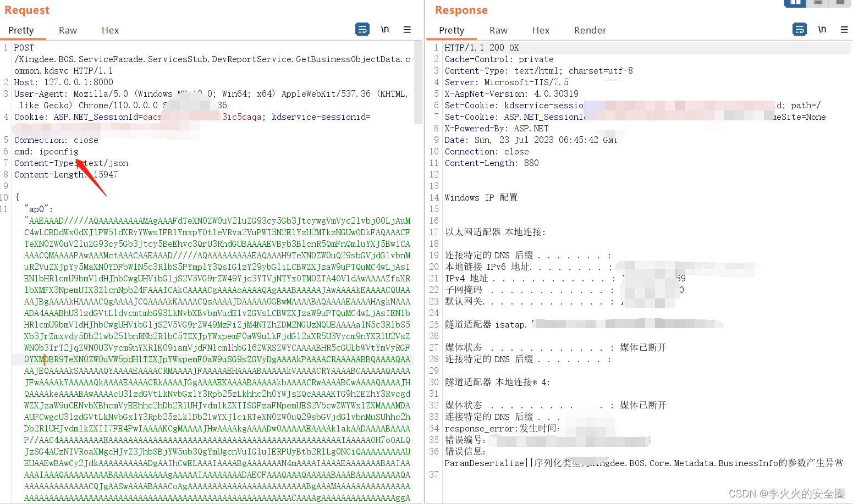Click the X-AspNet-Version 4.0.30319 header

511,94
